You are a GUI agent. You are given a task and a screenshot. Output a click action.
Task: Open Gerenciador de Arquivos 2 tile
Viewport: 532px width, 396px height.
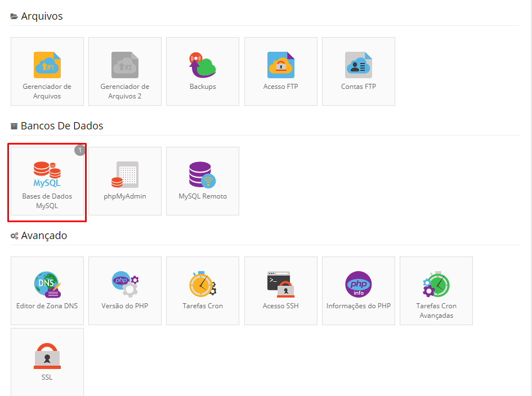pos(125,71)
